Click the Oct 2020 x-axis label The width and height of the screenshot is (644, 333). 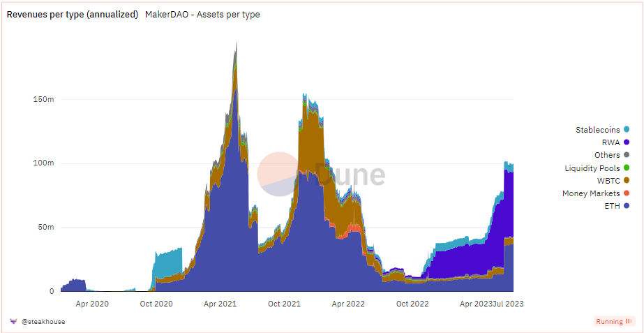coord(157,304)
